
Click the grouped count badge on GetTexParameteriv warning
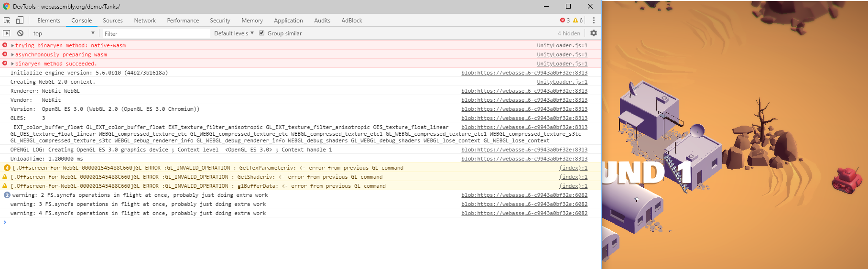7,168
